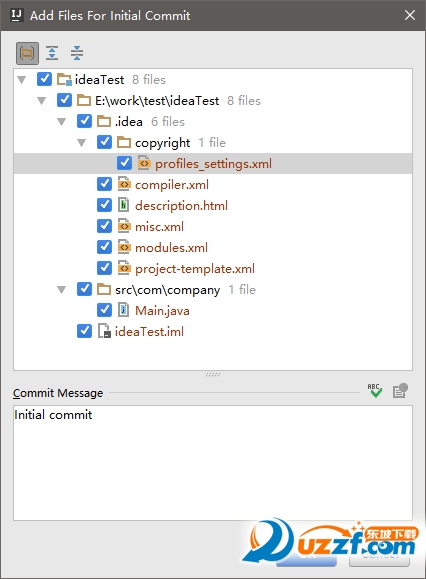Collapse the src\com\company folder node
Screen dimensions: 426x579
(62, 290)
